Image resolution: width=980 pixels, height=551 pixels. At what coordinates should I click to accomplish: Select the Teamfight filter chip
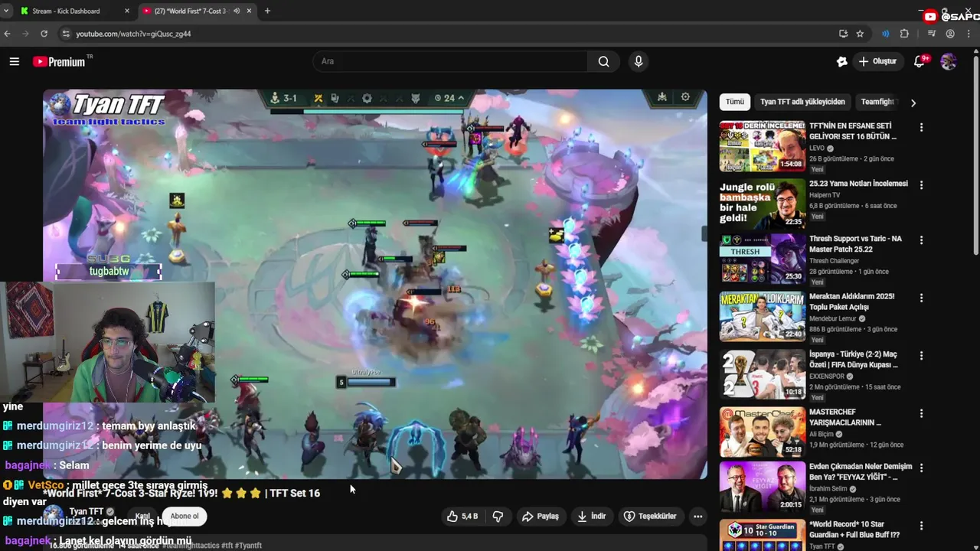(x=877, y=102)
